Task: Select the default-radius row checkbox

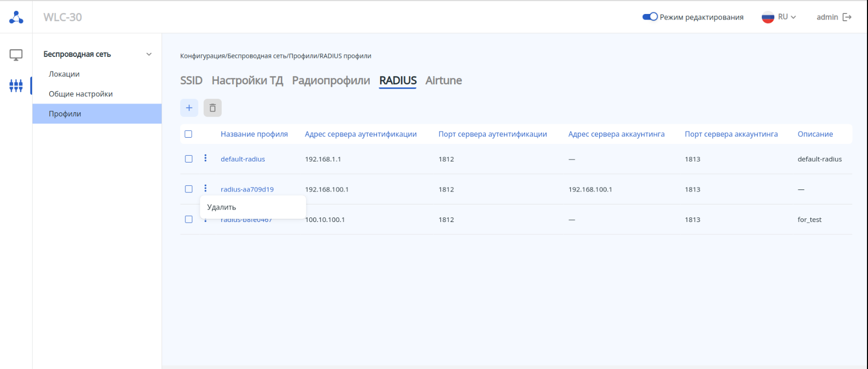Action: [189, 159]
